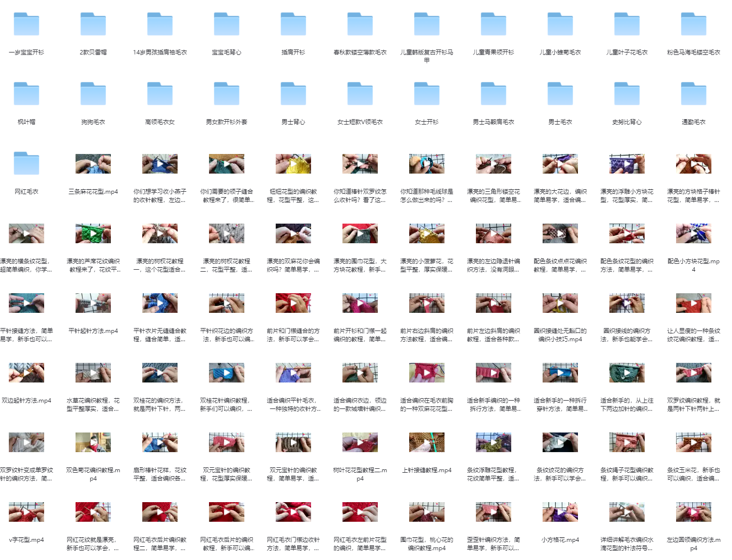The width and height of the screenshot is (732, 560).
Task: Open the 平针起针方法.mp4 video thumbnail
Action: 93,303
